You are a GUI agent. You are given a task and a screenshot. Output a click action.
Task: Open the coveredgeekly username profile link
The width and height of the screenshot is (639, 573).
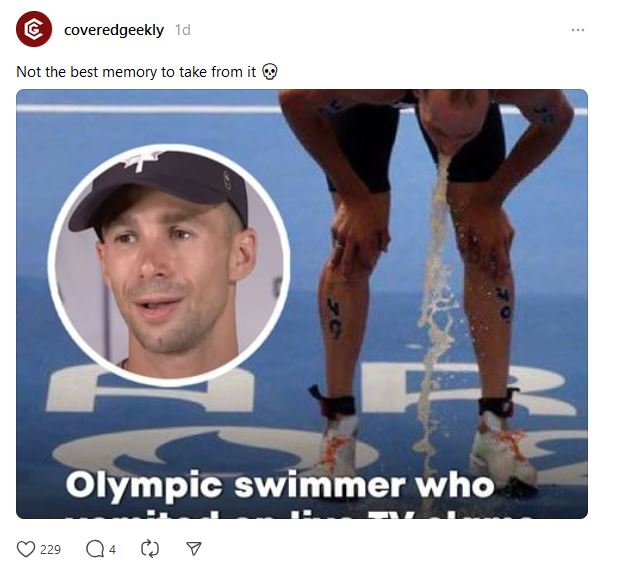click(114, 30)
